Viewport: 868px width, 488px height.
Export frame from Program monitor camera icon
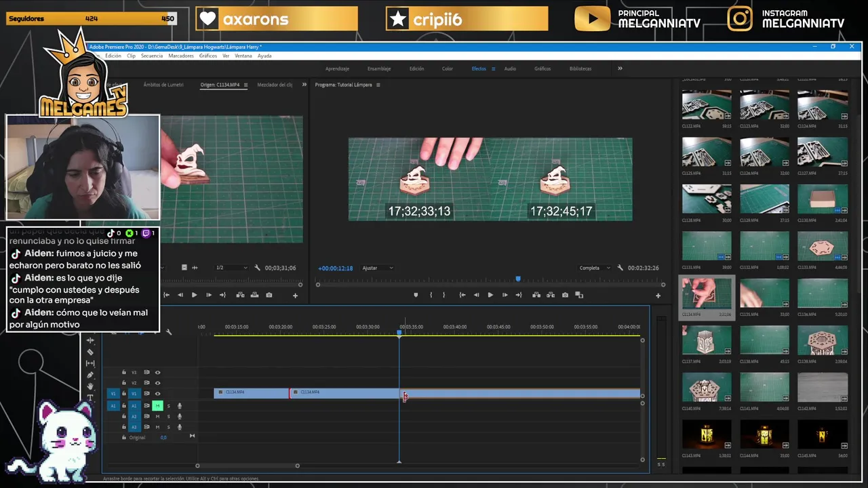[x=565, y=295]
